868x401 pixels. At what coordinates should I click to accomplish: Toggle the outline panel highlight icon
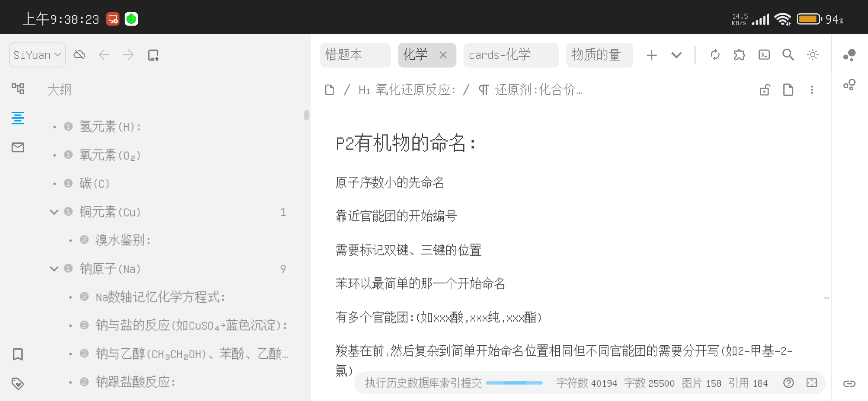(x=17, y=118)
